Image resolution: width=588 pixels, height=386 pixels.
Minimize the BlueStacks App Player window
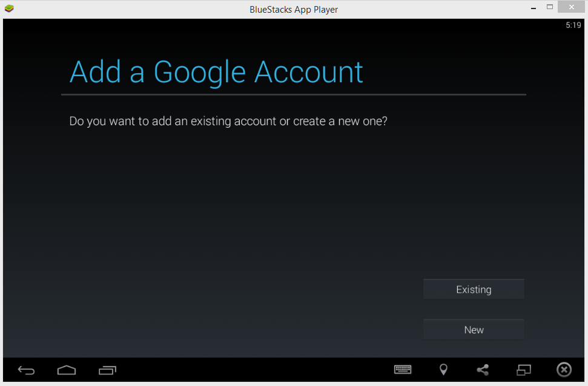pyautogui.click(x=533, y=8)
